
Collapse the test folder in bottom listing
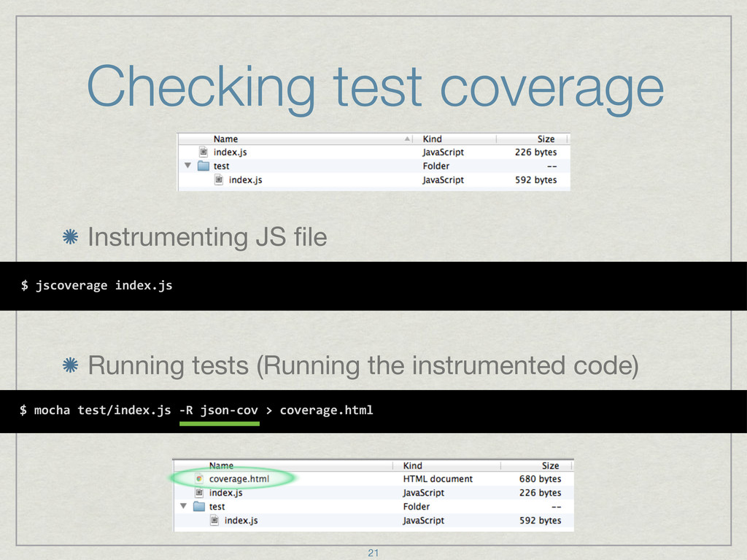click(183, 506)
